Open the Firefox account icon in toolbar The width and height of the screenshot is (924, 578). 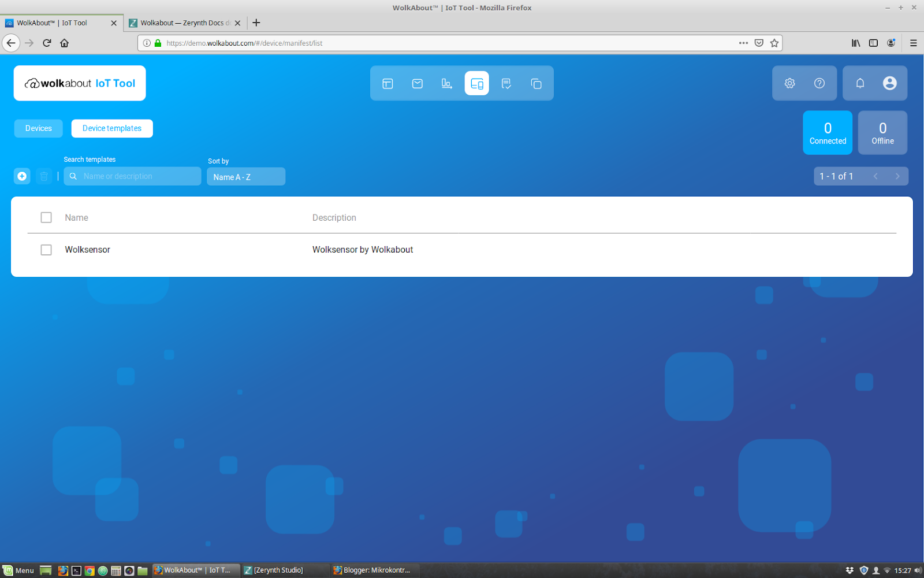coord(891,43)
